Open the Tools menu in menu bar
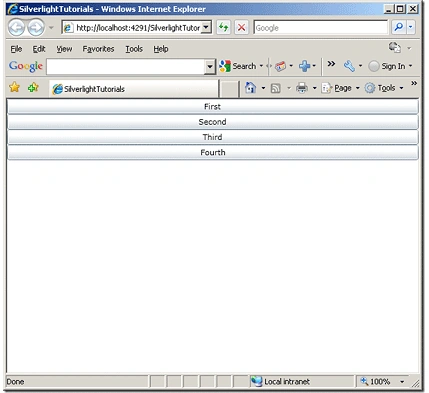The image size is (429, 393). 134,49
